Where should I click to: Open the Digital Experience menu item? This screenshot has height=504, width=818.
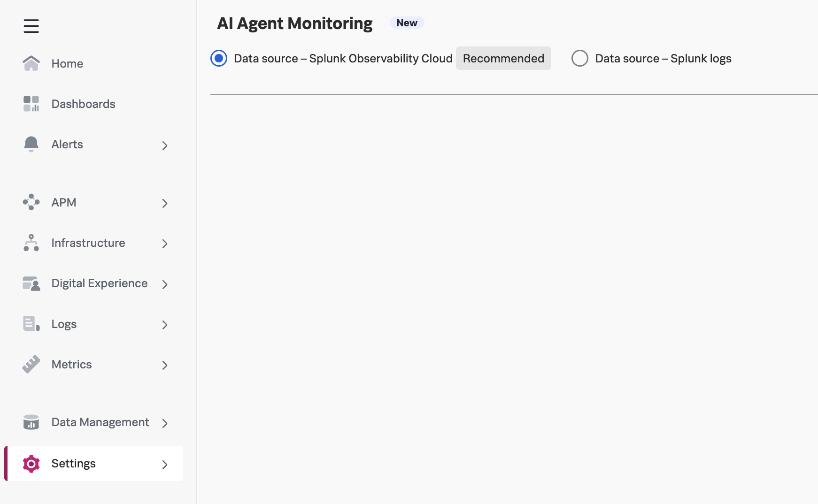click(94, 283)
